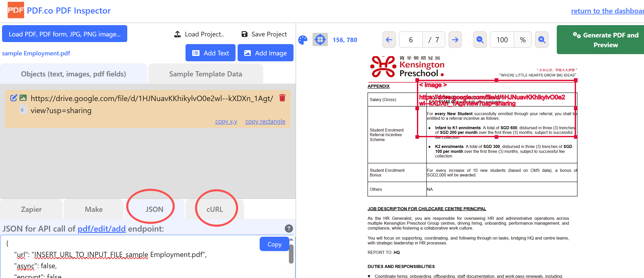The image size is (644, 278).
Task: Select the Zapier tab
Action: pos(31,209)
